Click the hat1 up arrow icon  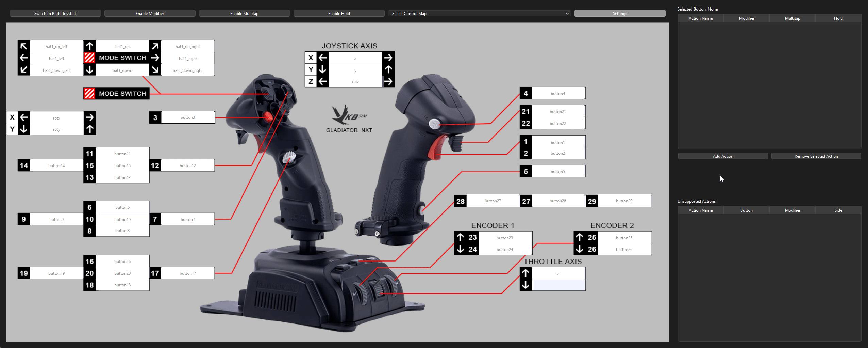(x=89, y=46)
